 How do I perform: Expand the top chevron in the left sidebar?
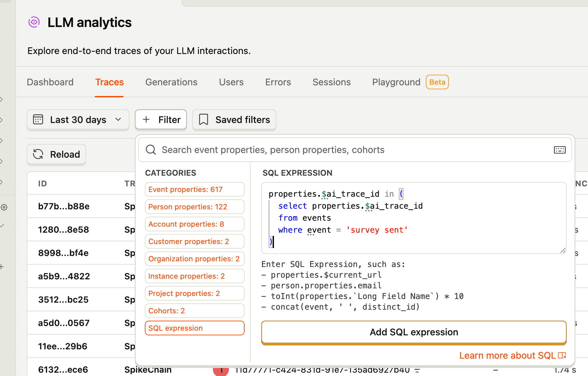[1, 99]
